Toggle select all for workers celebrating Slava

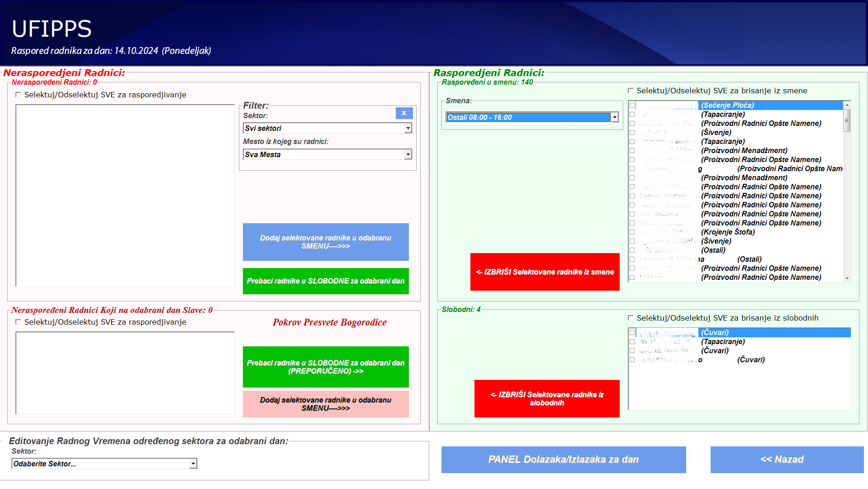click(x=18, y=322)
